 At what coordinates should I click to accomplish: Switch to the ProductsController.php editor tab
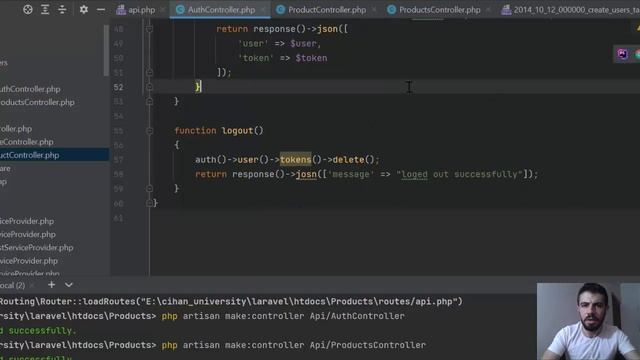click(x=440, y=10)
